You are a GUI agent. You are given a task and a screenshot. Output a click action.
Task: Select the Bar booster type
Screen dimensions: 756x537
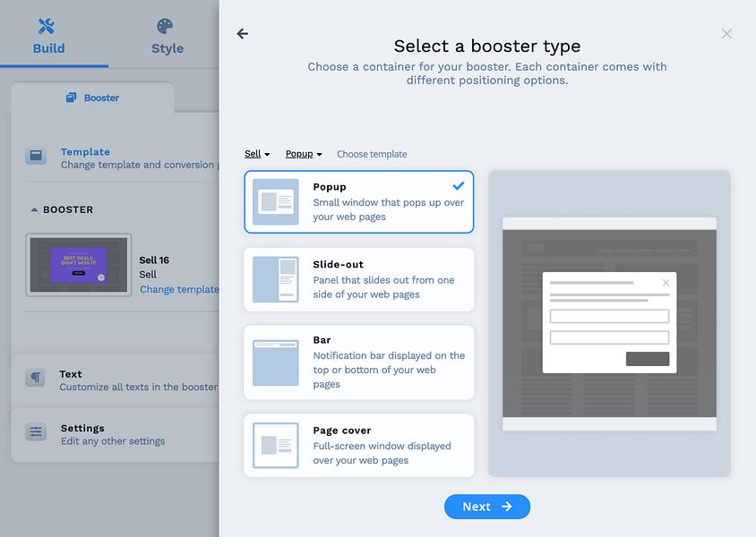point(358,362)
